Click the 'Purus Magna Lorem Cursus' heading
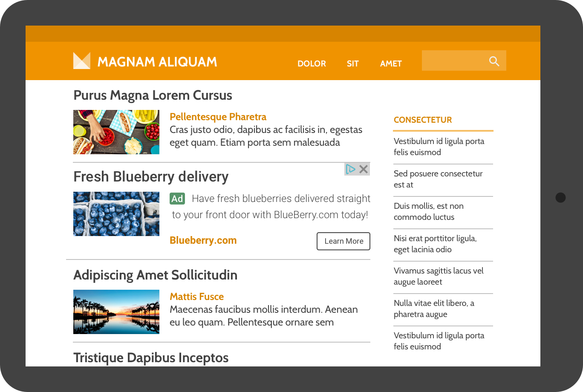 153,95
